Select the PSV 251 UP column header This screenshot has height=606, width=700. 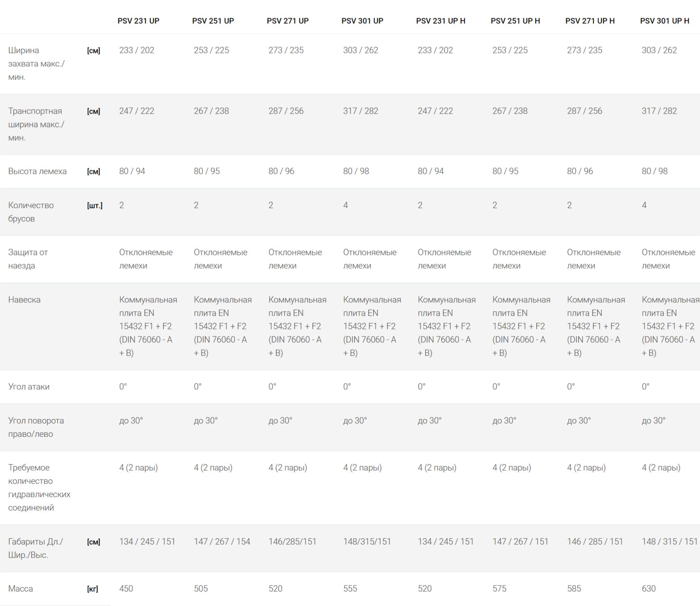point(213,21)
